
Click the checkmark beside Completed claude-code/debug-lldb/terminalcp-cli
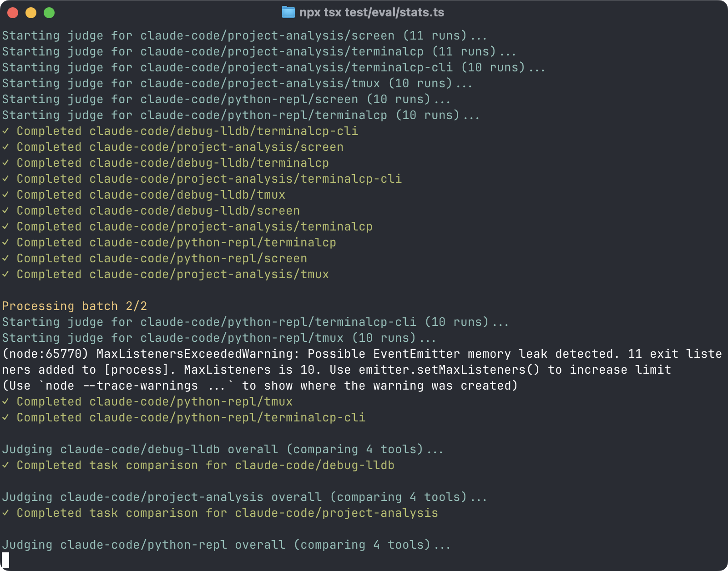point(5,131)
